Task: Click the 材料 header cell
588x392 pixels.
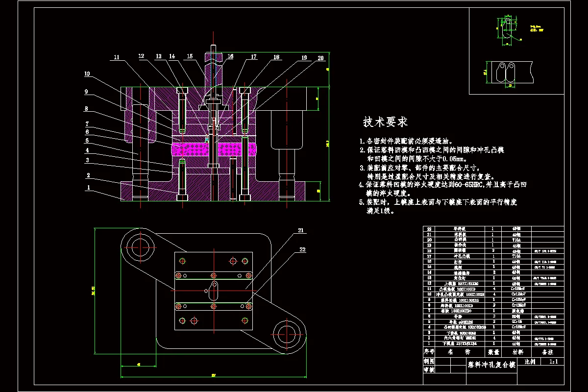Action: (516, 351)
